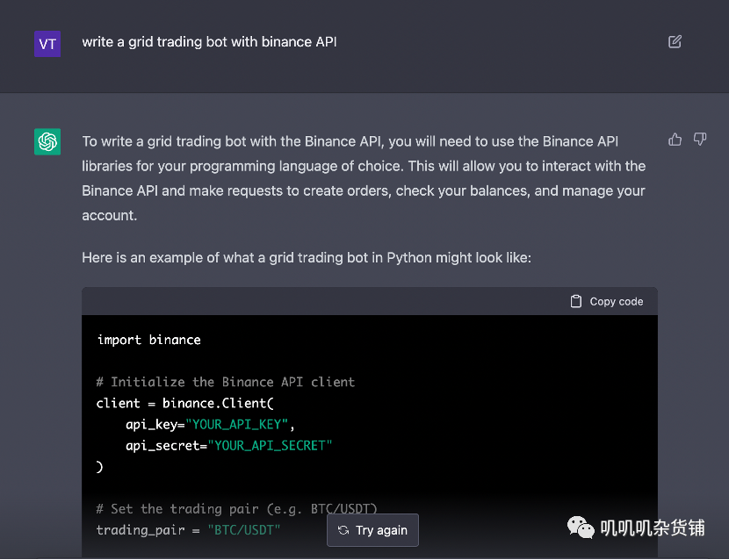Click the edit message pencil icon
The image size is (729, 560).
click(675, 42)
